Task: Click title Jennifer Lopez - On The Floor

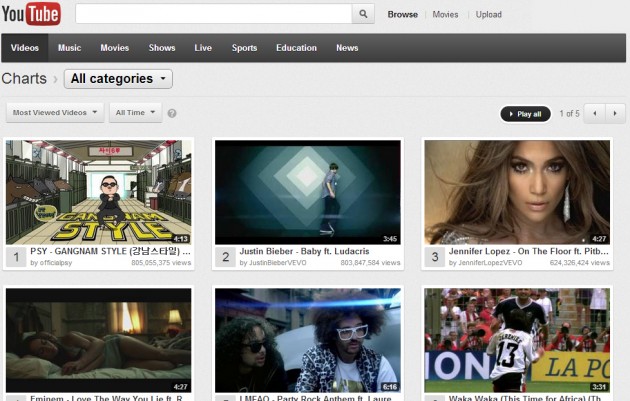Action: point(529,252)
